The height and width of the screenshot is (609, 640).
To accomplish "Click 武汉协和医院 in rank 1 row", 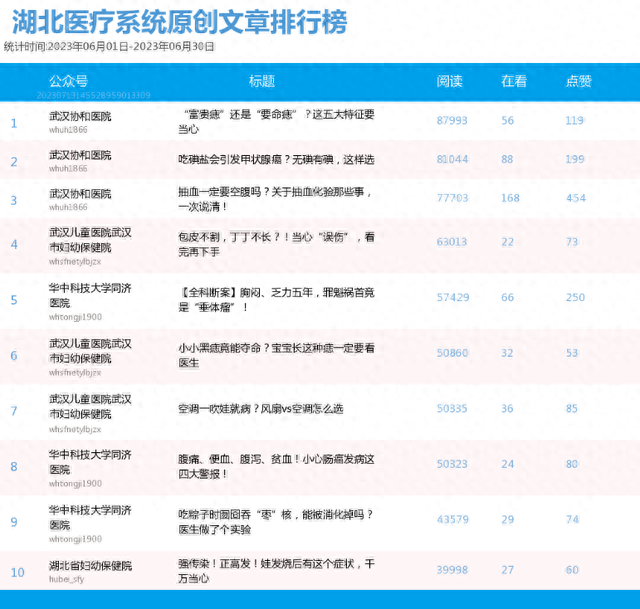I will click(80, 116).
